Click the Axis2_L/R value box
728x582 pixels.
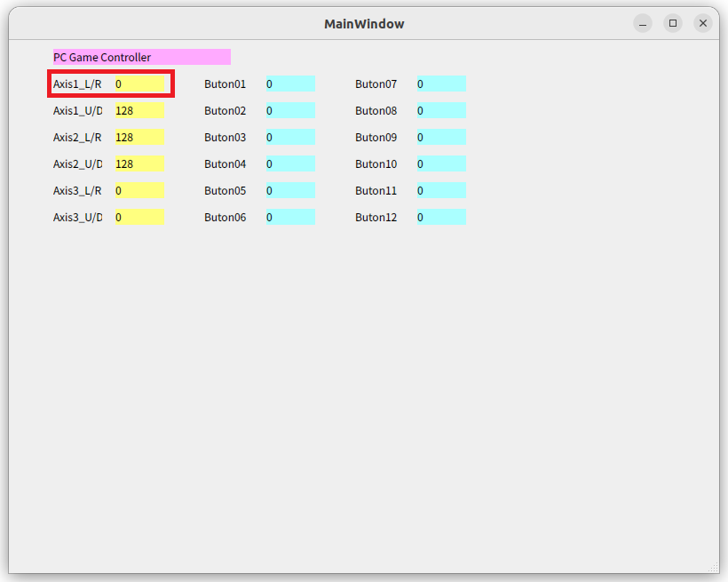coord(138,137)
